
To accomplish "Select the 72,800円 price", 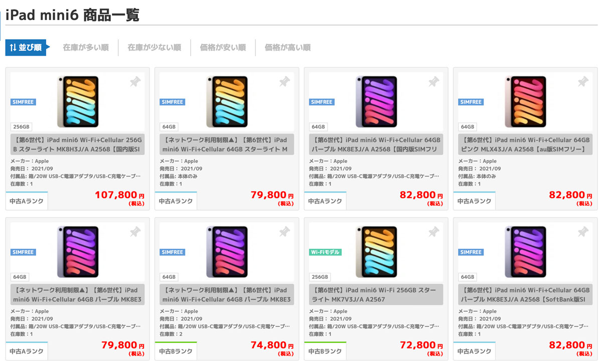I will (x=421, y=345).
